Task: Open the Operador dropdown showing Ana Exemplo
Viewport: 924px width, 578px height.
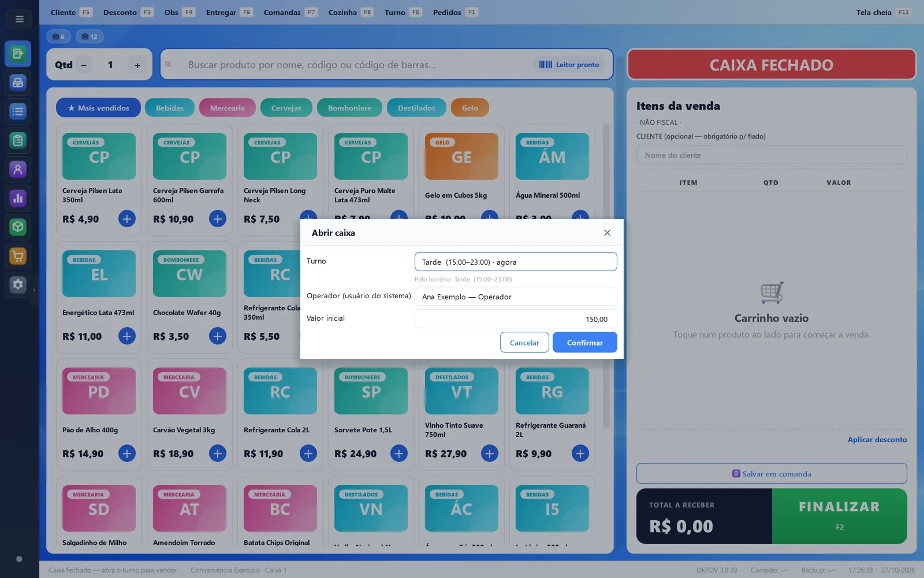Action: point(516,297)
